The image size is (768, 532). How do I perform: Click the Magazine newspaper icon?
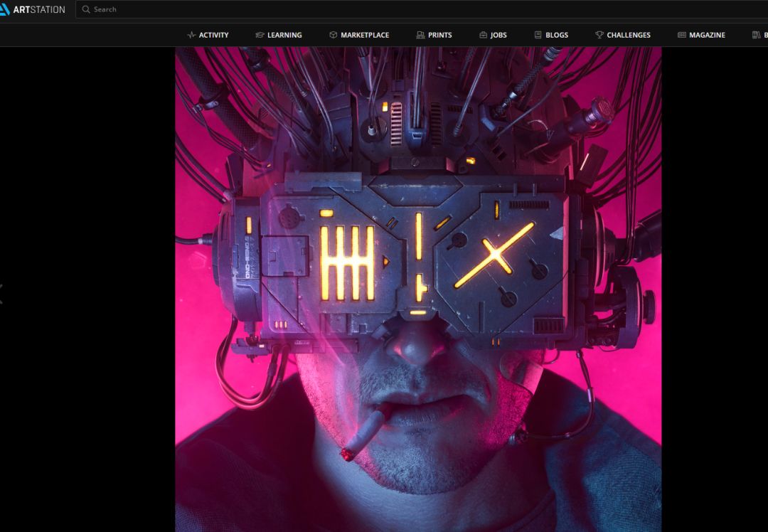[x=681, y=35]
